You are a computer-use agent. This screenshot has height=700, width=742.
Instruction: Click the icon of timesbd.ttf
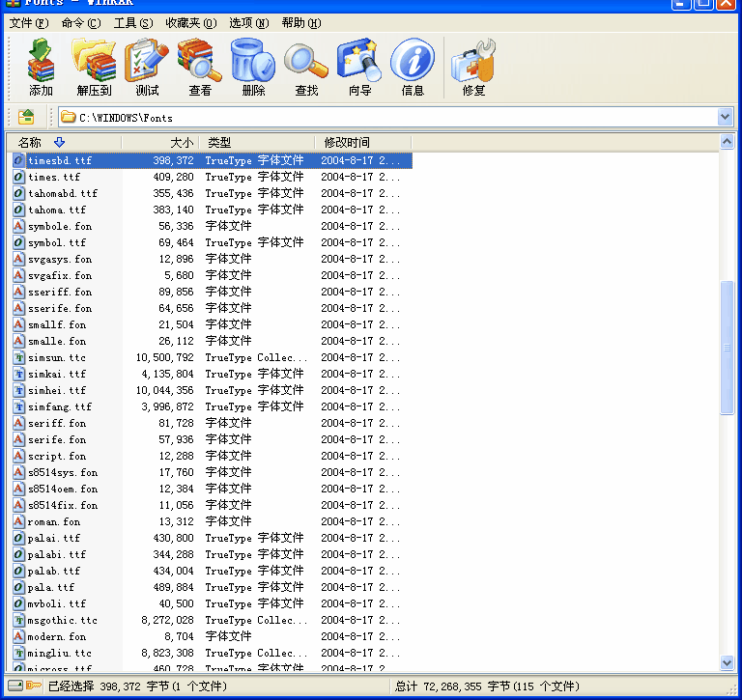point(18,160)
